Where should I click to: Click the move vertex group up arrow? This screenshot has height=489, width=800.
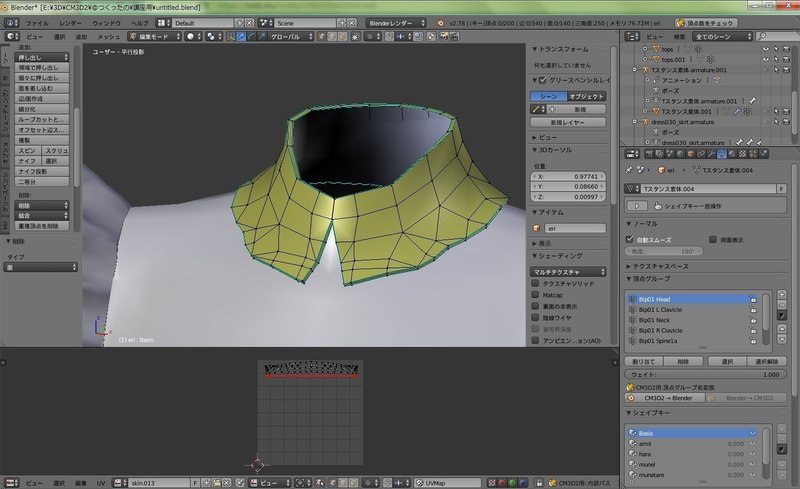(782, 327)
